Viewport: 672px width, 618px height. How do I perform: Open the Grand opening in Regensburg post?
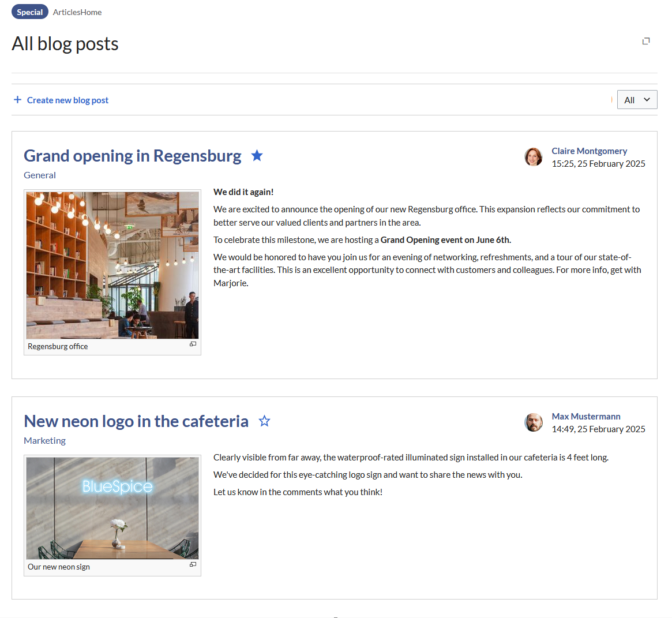133,156
